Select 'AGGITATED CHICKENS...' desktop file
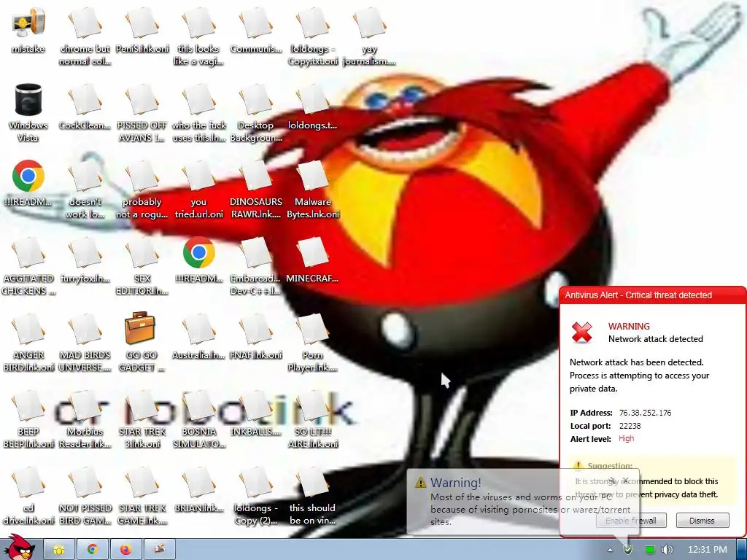This screenshot has height=560, width=747. point(28,266)
